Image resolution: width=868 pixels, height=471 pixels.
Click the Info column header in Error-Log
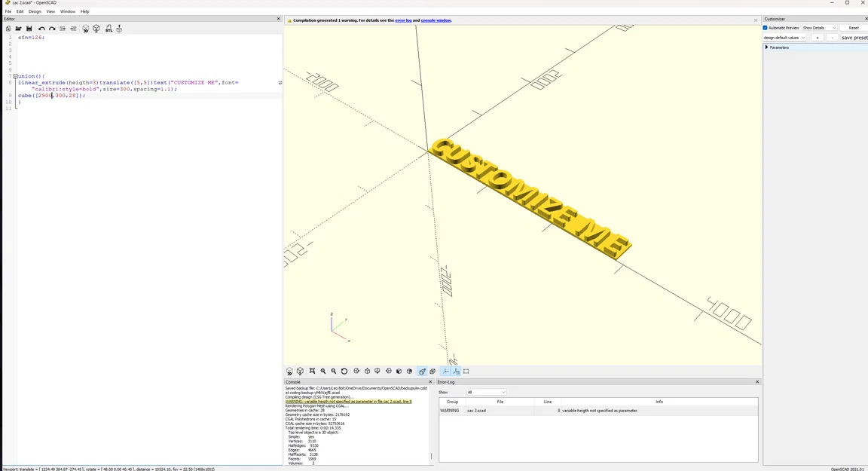coord(659,402)
